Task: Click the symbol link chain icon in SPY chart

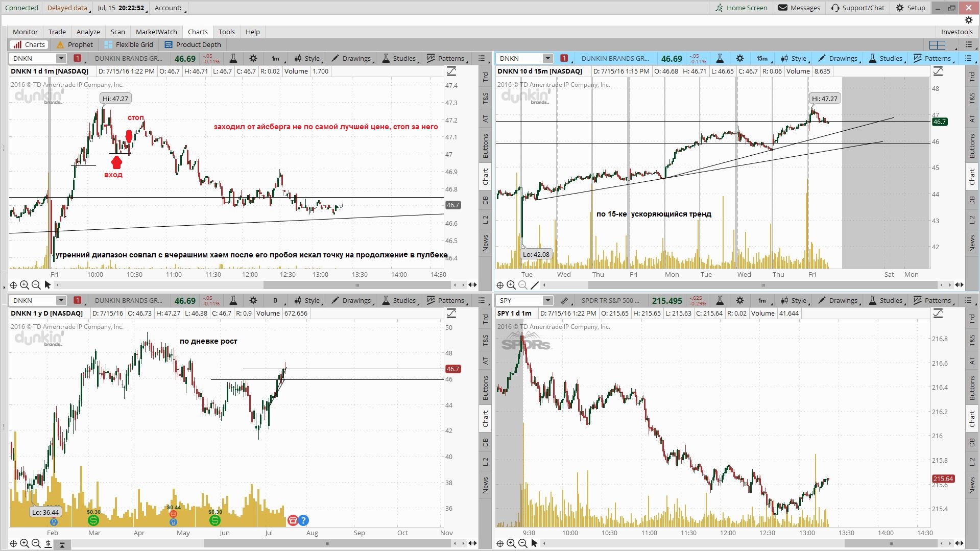Action: [564, 300]
